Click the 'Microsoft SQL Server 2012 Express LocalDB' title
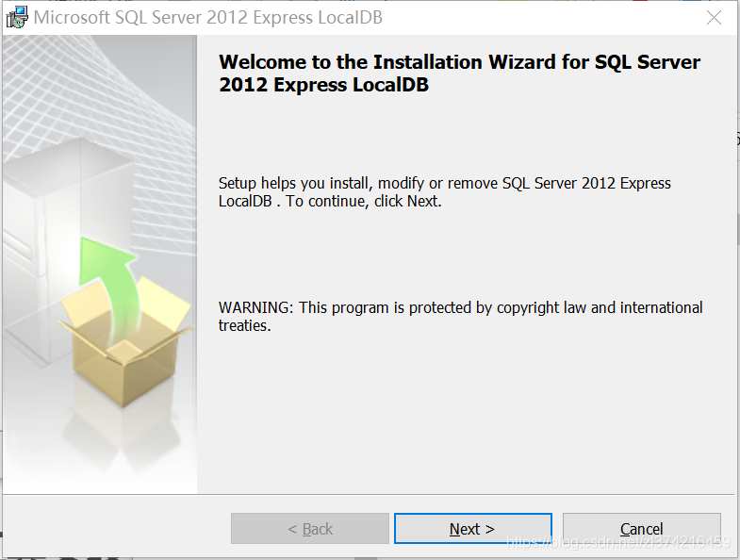 (208, 18)
